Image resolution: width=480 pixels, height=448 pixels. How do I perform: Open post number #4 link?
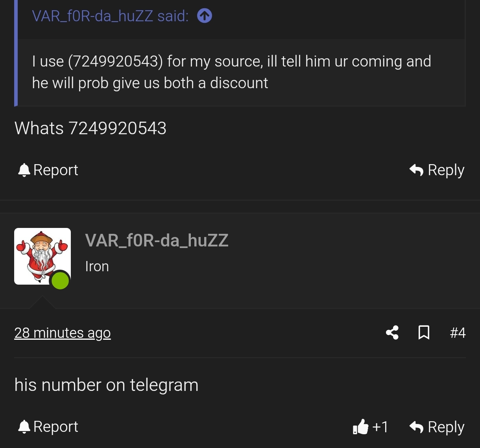click(458, 333)
